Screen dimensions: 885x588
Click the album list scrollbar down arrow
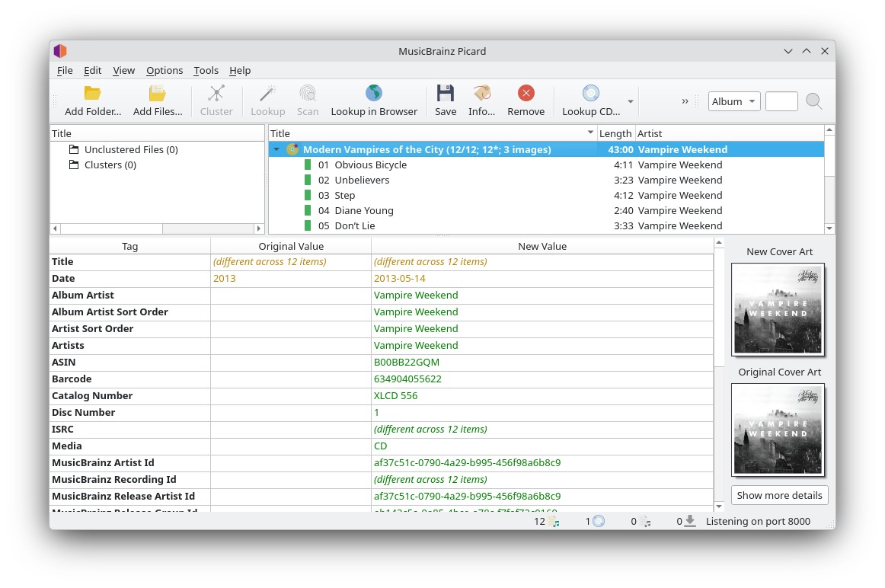(829, 228)
